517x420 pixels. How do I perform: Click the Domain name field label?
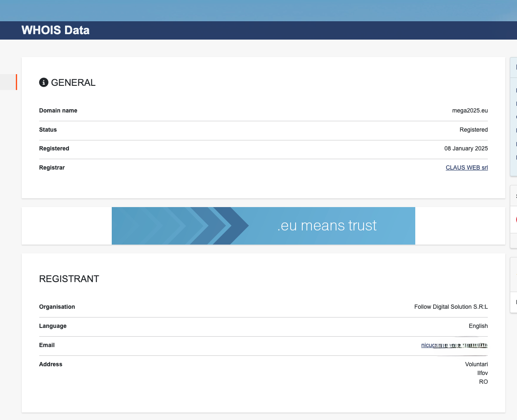tap(58, 110)
